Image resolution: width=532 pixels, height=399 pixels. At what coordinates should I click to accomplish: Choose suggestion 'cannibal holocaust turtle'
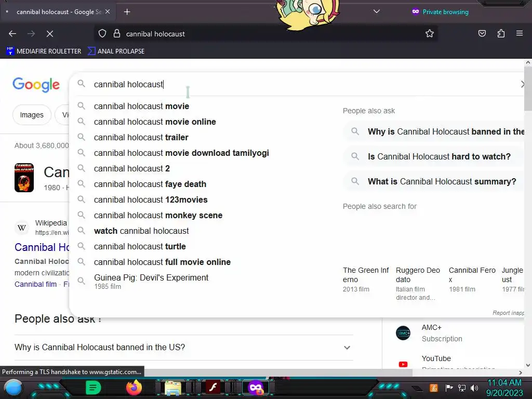coord(140,247)
